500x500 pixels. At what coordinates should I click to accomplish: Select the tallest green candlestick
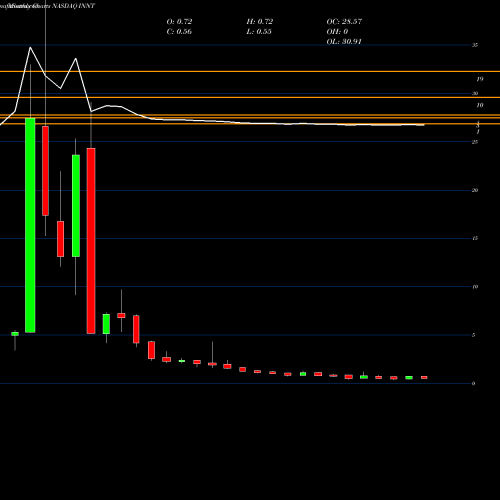click(x=30, y=225)
